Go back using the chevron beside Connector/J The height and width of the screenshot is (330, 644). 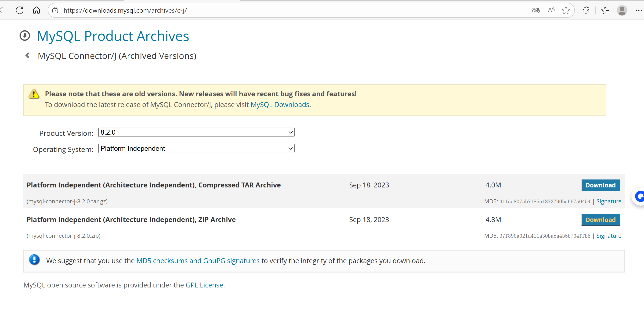pos(28,55)
